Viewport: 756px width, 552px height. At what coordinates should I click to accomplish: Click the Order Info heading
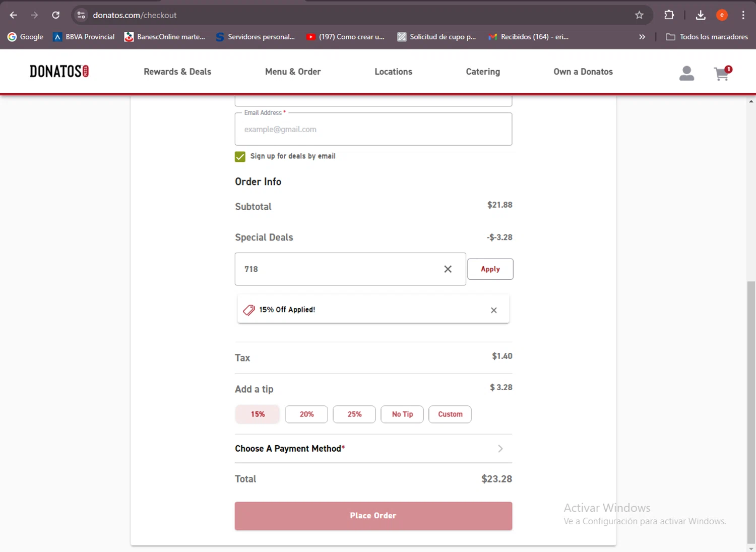(x=258, y=181)
